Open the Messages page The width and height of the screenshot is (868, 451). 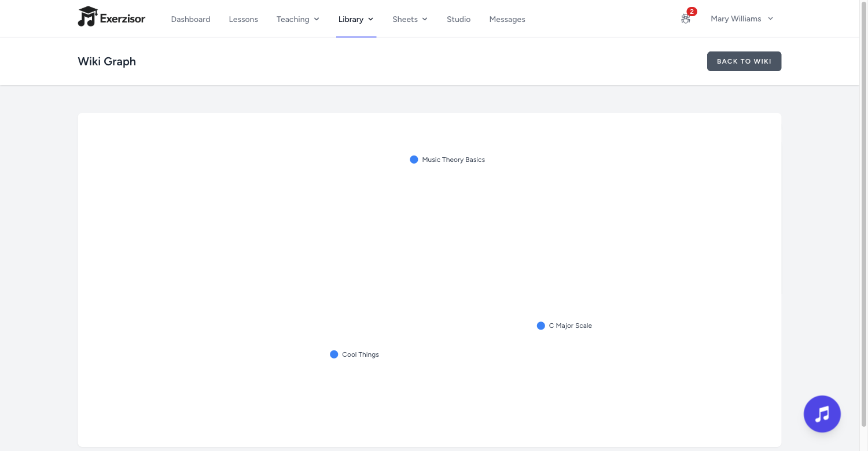[x=507, y=19]
